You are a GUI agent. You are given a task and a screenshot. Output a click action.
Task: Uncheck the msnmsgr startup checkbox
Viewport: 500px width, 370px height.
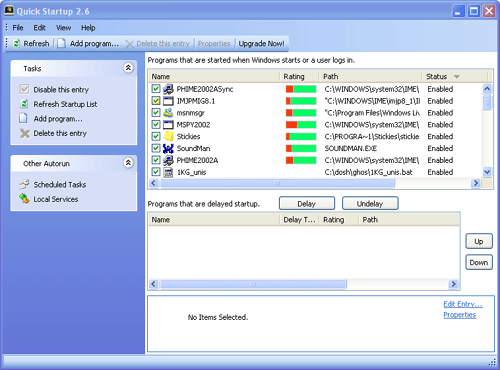tap(156, 113)
